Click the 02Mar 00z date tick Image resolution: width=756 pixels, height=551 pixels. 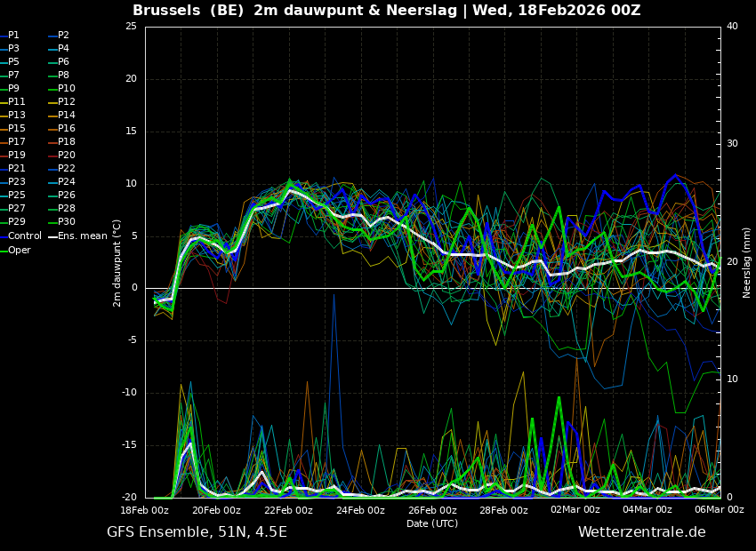coord(575,509)
